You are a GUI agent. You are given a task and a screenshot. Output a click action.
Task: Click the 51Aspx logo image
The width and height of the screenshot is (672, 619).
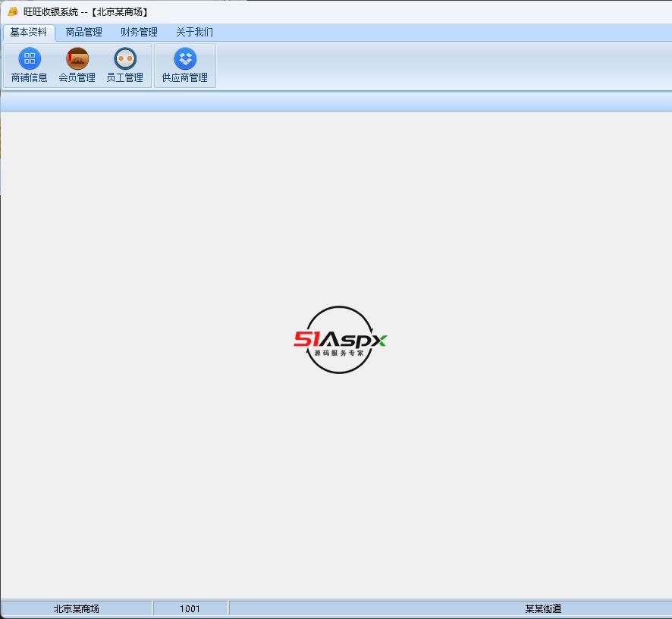(340, 340)
